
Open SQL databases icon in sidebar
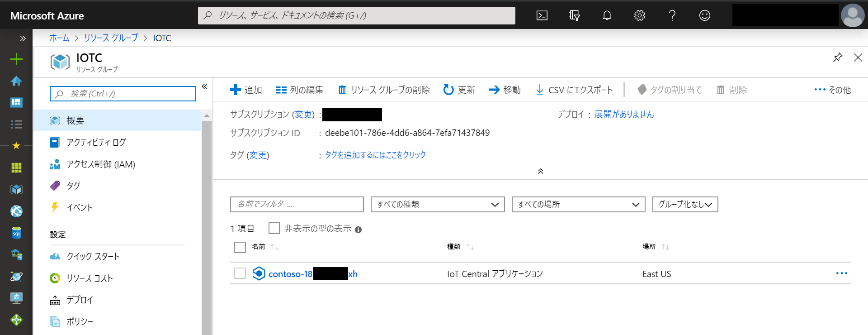[16, 233]
